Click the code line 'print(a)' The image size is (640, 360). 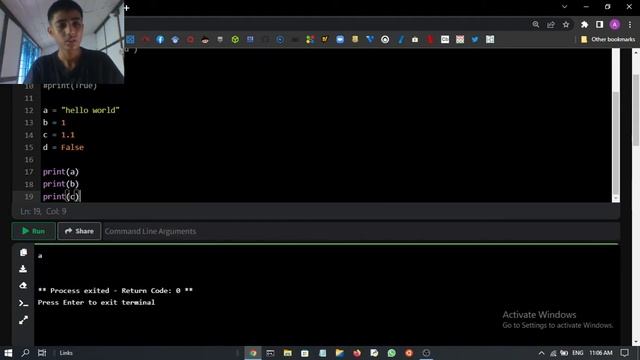[x=61, y=172]
